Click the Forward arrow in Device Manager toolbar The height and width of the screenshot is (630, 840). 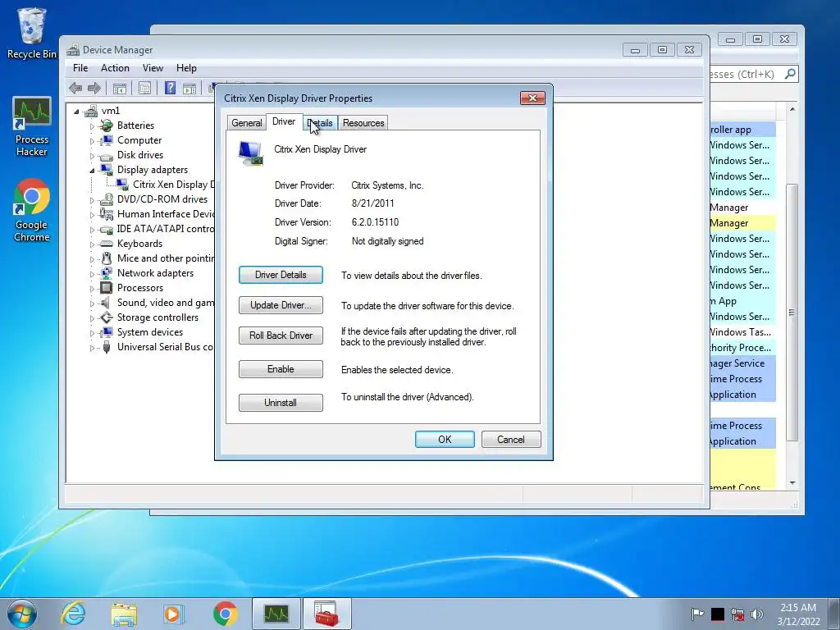coord(94,88)
